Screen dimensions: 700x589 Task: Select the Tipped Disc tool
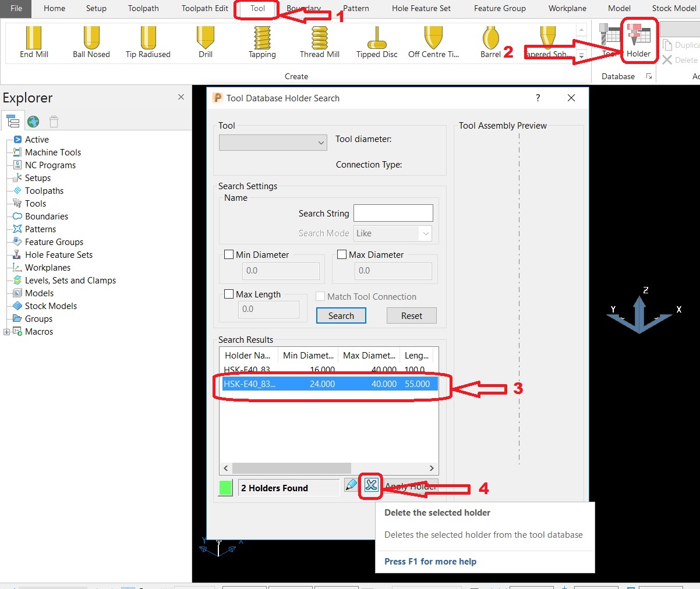(x=376, y=42)
